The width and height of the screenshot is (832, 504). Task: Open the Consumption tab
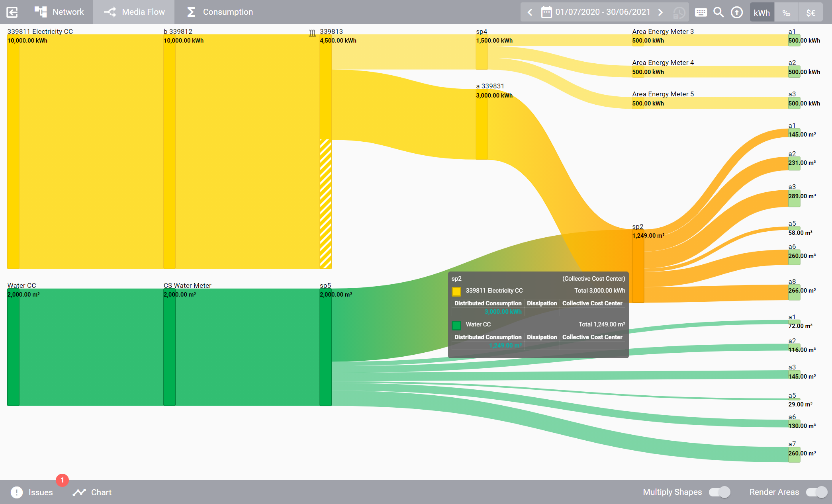[x=220, y=12]
